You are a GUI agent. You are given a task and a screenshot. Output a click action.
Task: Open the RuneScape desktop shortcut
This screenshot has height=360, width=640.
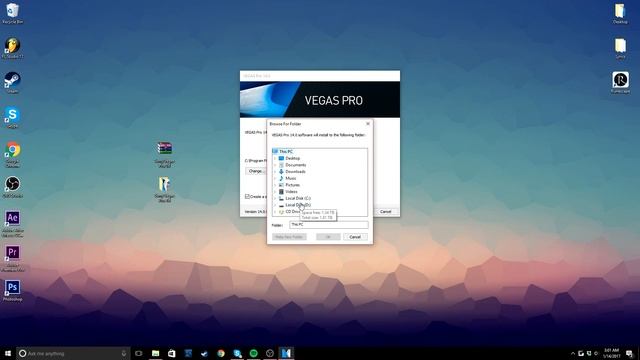pyautogui.click(x=620, y=82)
